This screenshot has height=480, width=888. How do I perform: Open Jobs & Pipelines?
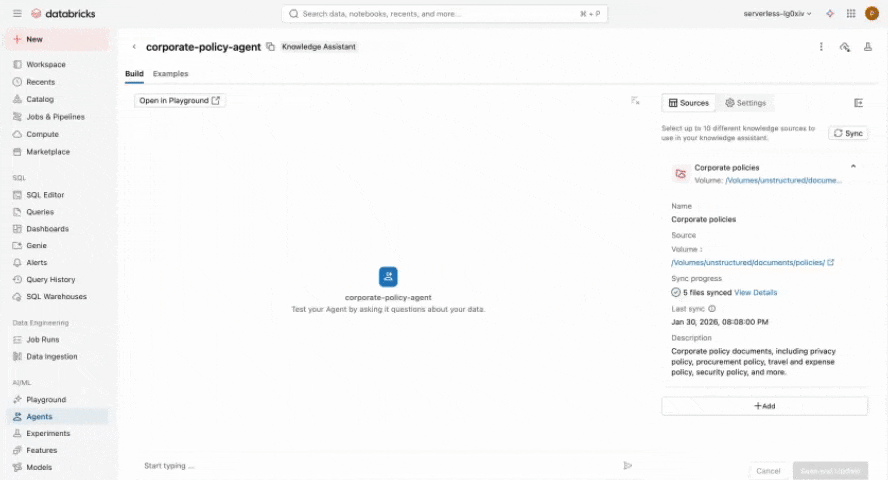[57, 117]
